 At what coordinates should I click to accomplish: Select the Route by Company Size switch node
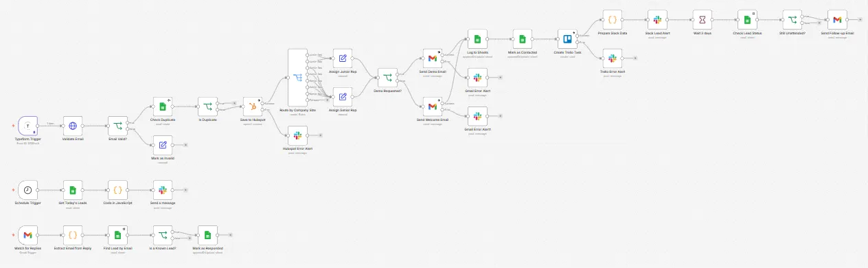tap(298, 78)
